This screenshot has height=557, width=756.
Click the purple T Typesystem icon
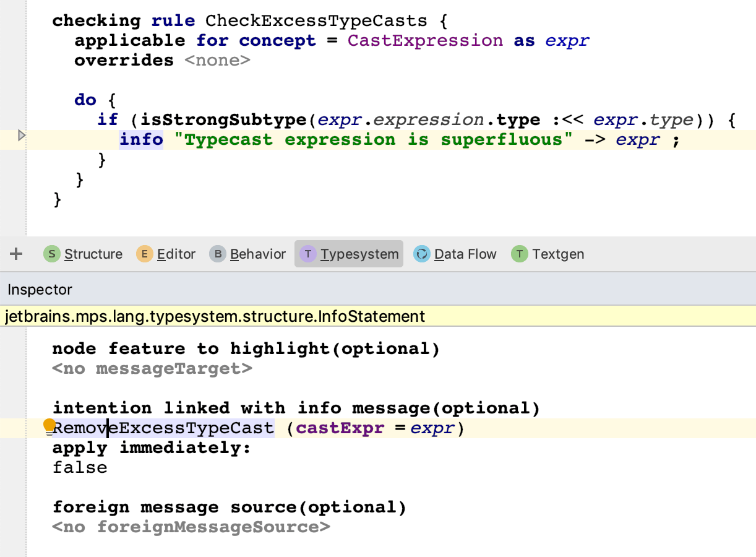click(308, 254)
